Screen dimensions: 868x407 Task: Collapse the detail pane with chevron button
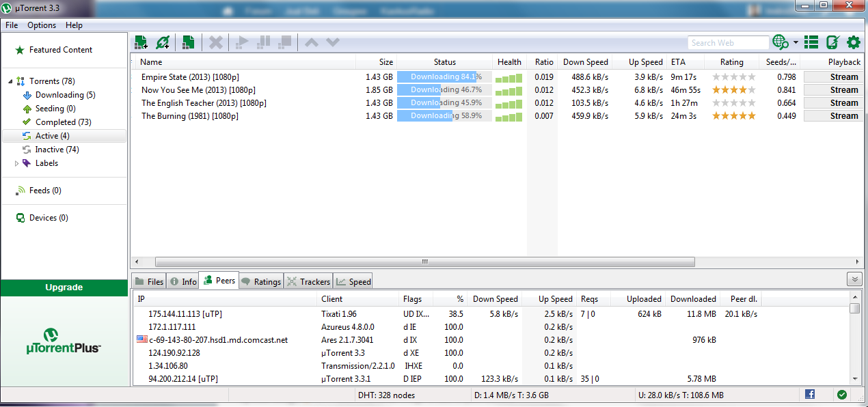[x=854, y=279]
